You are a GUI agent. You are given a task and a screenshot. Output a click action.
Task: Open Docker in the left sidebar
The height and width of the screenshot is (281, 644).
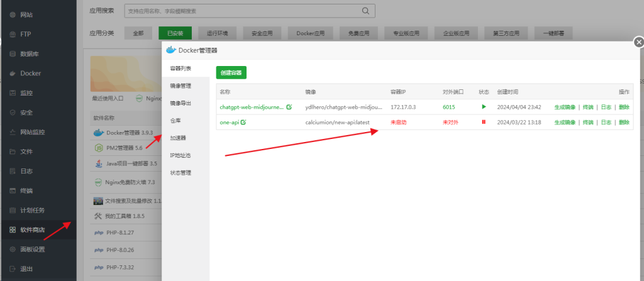point(30,74)
